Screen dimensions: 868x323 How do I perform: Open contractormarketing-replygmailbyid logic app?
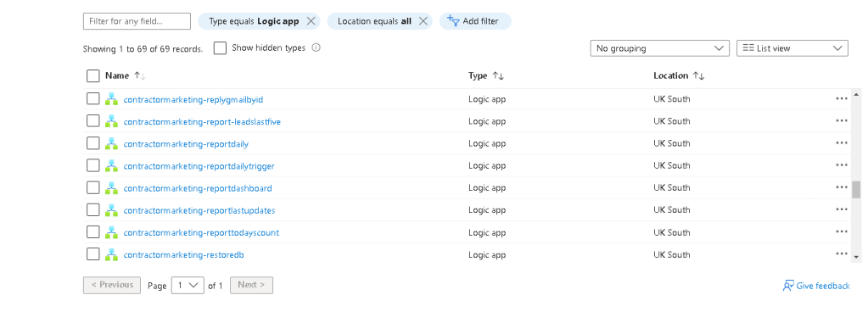[x=193, y=99]
